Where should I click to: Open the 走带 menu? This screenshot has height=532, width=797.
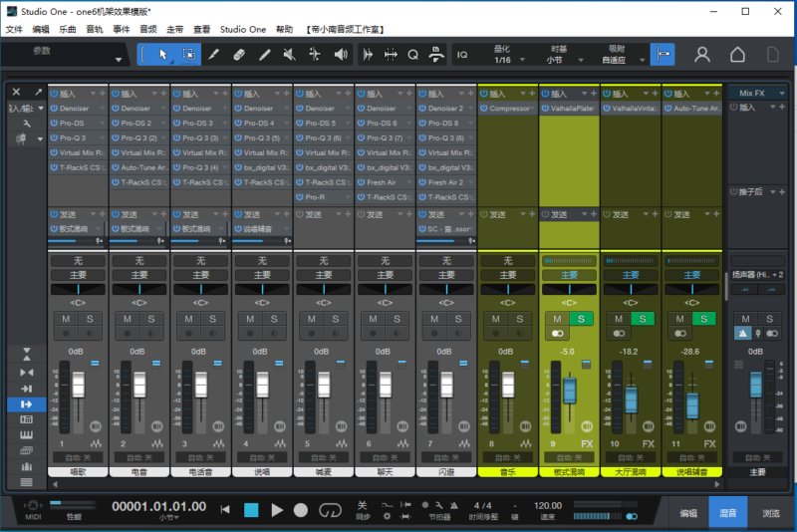click(x=175, y=30)
